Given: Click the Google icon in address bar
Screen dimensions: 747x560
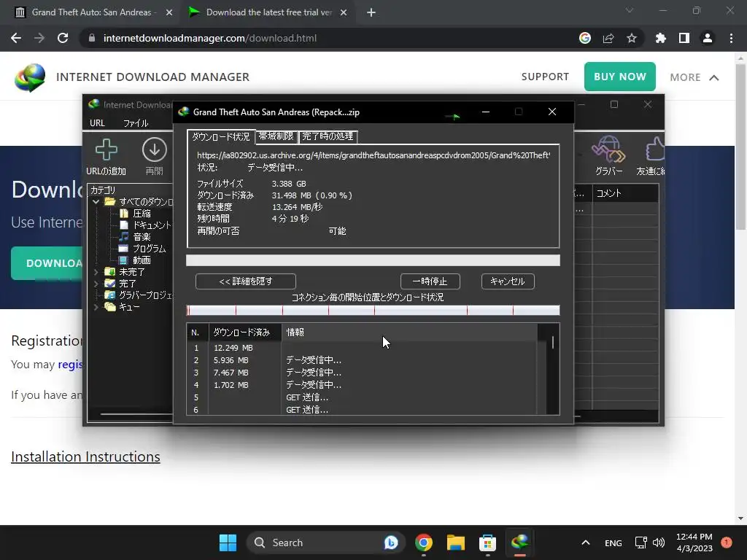Looking at the screenshot, I should [585, 38].
